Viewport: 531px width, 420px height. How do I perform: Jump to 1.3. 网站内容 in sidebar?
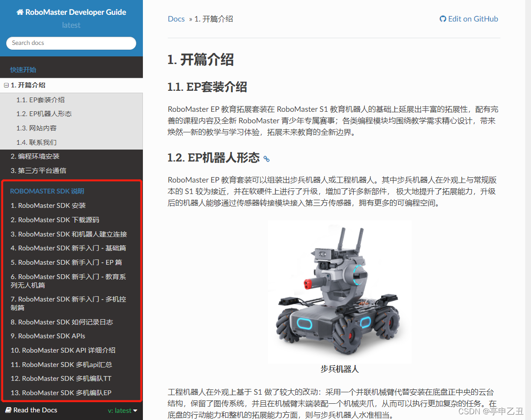[37, 128]
